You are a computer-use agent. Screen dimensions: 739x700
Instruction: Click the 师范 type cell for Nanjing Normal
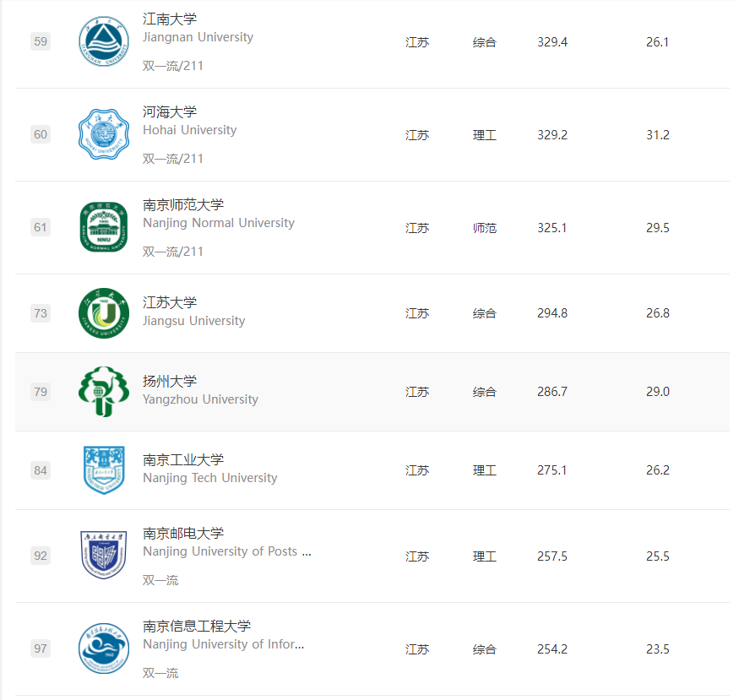(x=485, y=228)
